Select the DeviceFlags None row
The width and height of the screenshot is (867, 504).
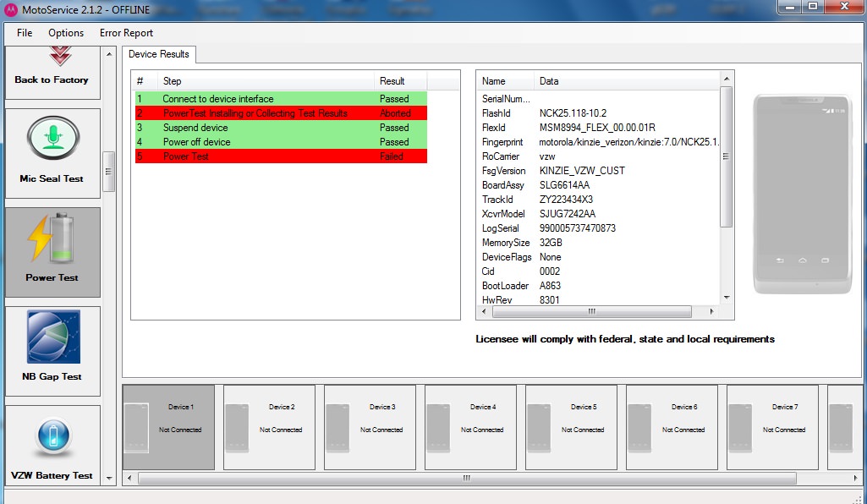[599, 257]
